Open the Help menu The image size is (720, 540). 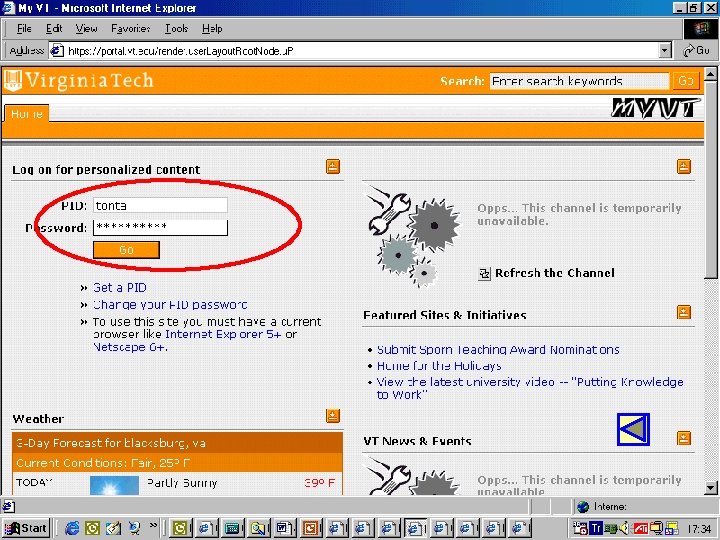tap(212, 28)
